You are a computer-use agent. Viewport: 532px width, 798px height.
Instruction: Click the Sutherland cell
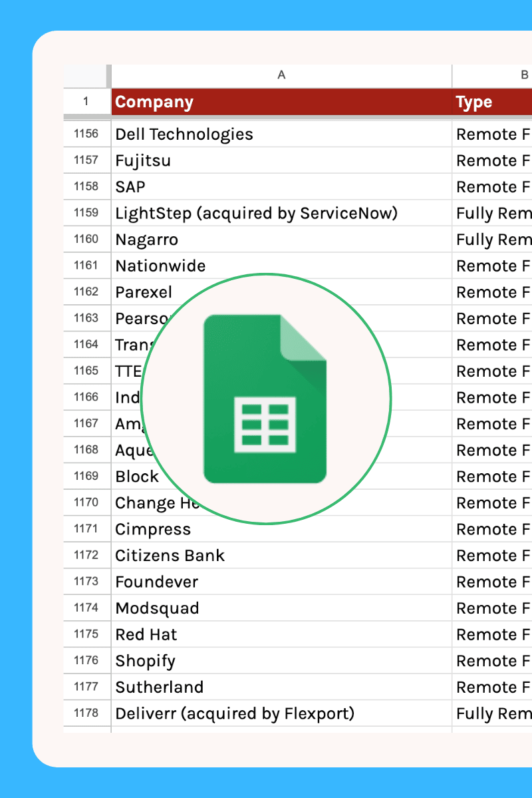click(x=281, y=687)
